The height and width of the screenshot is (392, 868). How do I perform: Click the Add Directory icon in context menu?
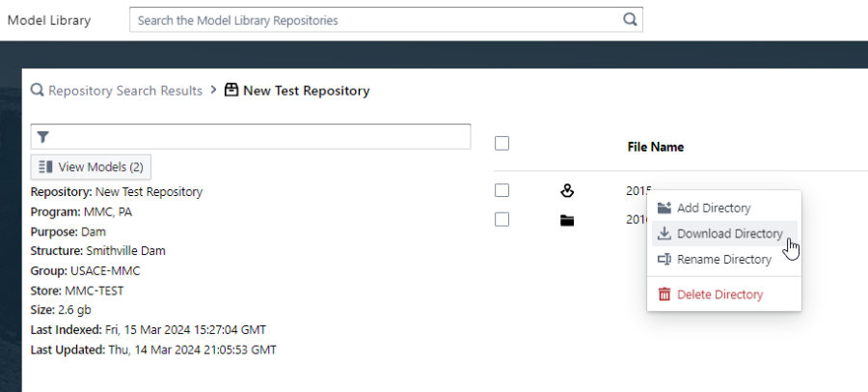[x=664, y=208]
